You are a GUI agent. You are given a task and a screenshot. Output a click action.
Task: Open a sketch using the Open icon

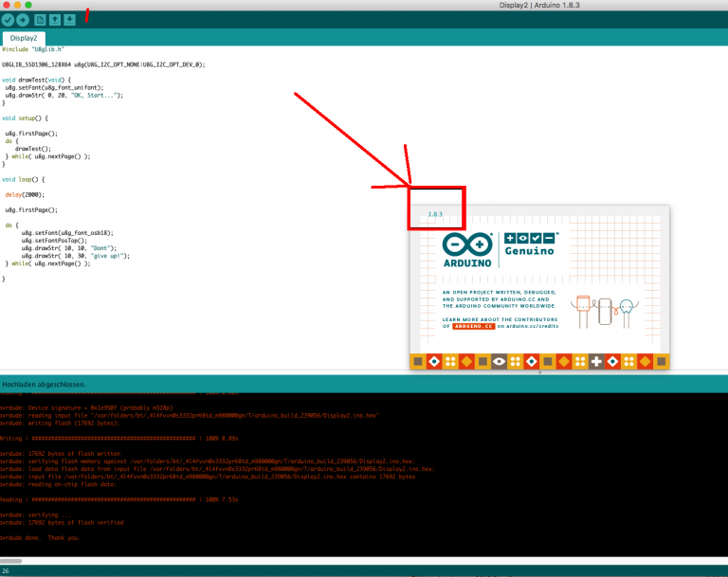tap(55, 19)
